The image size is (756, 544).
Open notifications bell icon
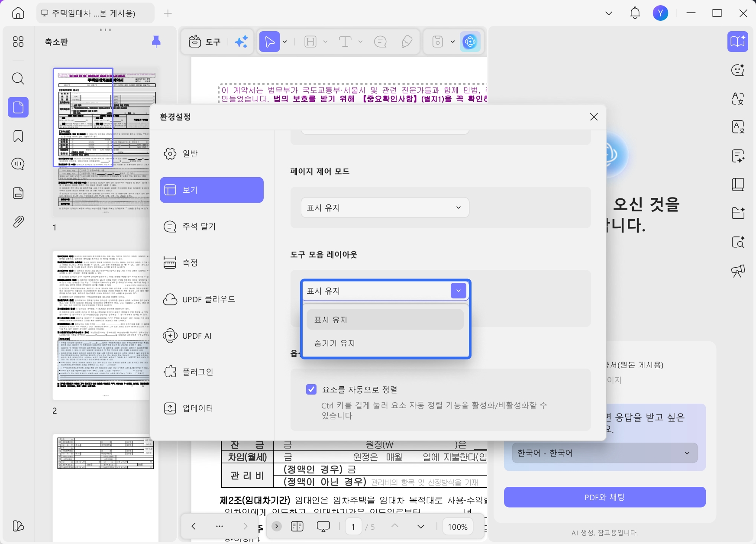pos(635,13)
